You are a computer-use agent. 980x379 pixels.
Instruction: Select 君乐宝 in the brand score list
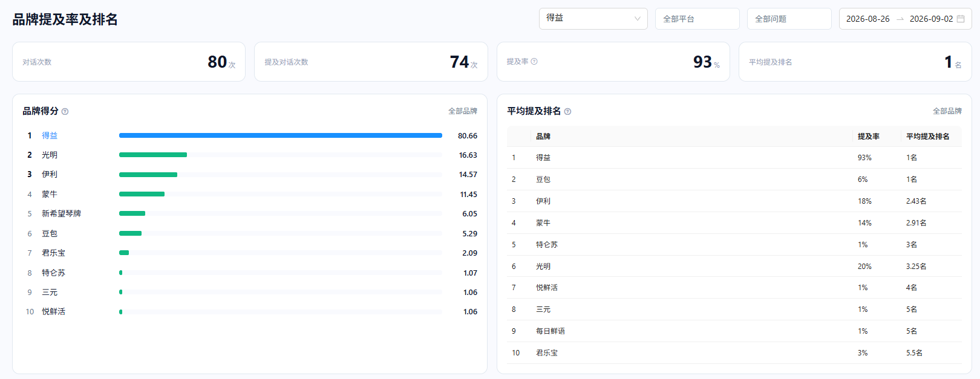[x=53, y=253]
